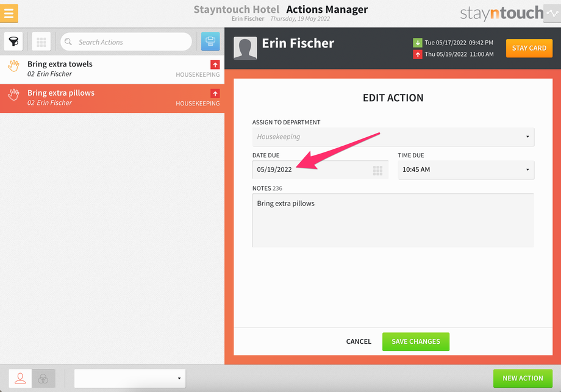Image resolution: width=561 pixels, height=392 pixels.
Task: Click arrival date Tue 05/17/2022 09:42 PM
Action: click(x=459, y=43)
